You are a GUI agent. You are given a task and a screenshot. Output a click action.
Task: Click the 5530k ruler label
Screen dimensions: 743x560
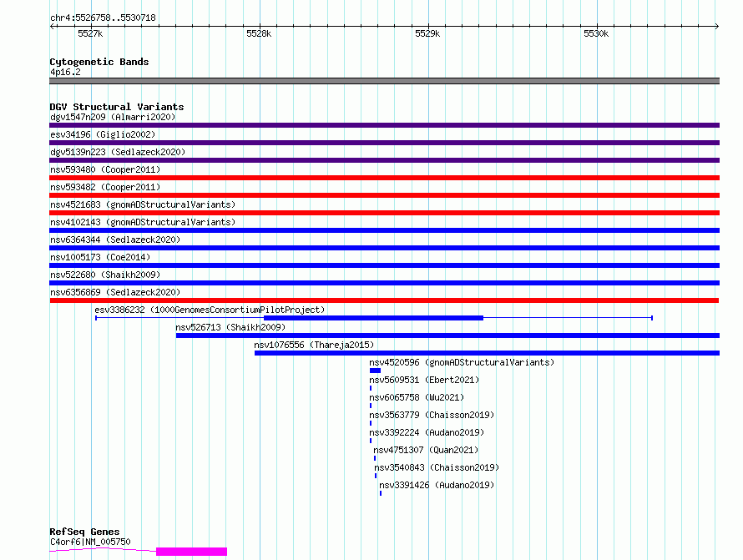coord(596,33)
